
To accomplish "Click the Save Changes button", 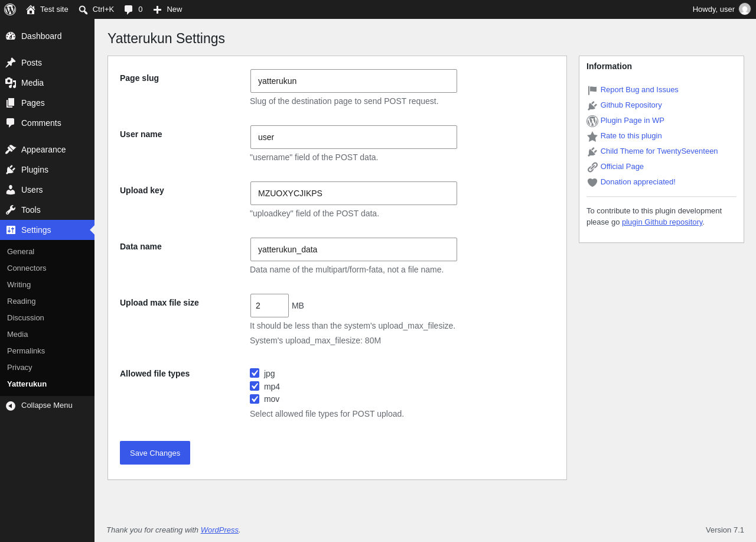I will point(155,453).
